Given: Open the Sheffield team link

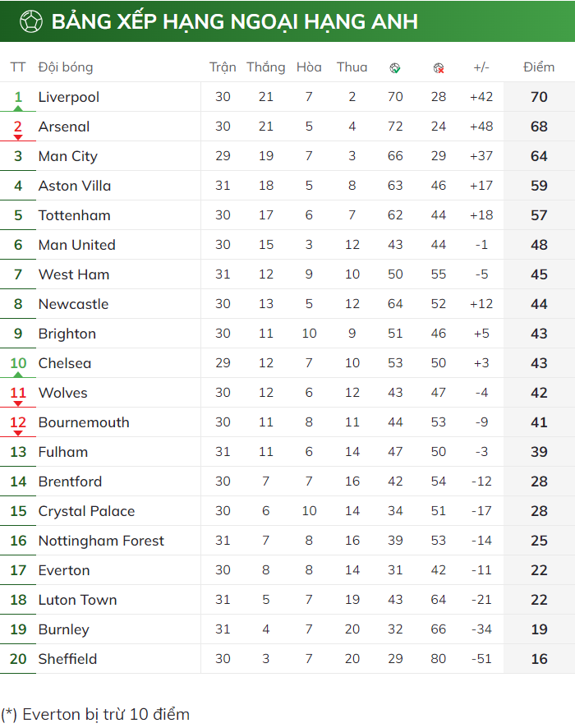Looking at the screenshot, I should coord(67,659).
